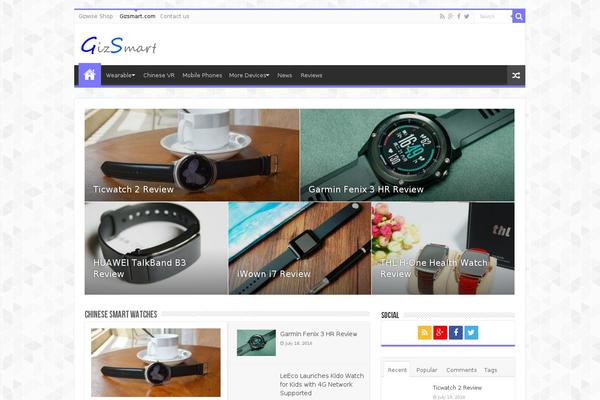Image resolution: width=600 pixels, height=400 pixels.
Task: Click the small Garmin watch thumbnail in list
Action: point(256,343)
